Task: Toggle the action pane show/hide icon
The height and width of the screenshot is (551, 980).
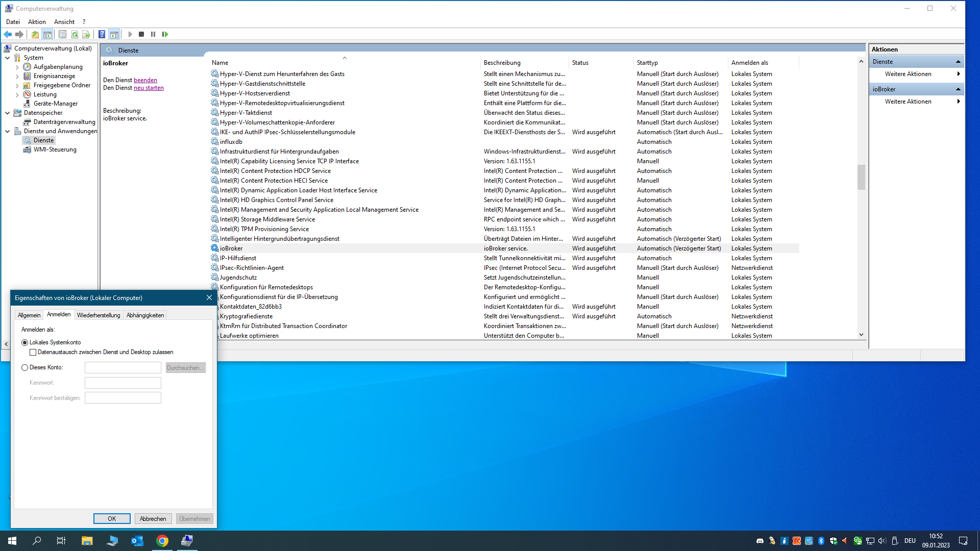Action: 114,34
